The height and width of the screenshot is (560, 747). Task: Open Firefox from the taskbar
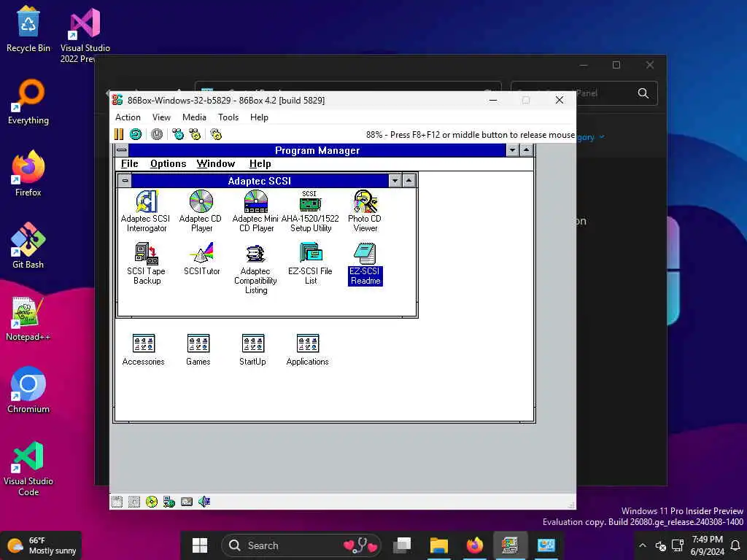(474, 545)
